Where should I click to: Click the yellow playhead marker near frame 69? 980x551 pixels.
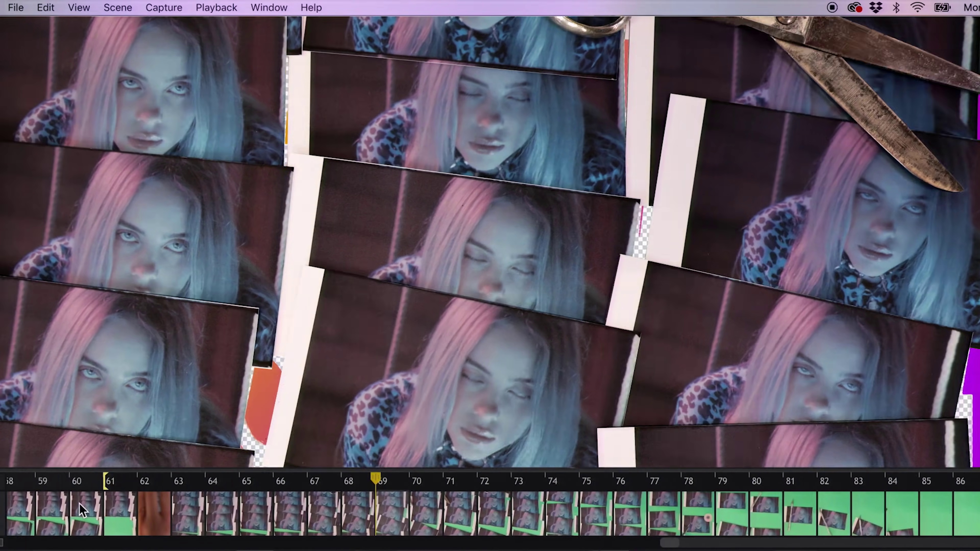coord(375,478)
